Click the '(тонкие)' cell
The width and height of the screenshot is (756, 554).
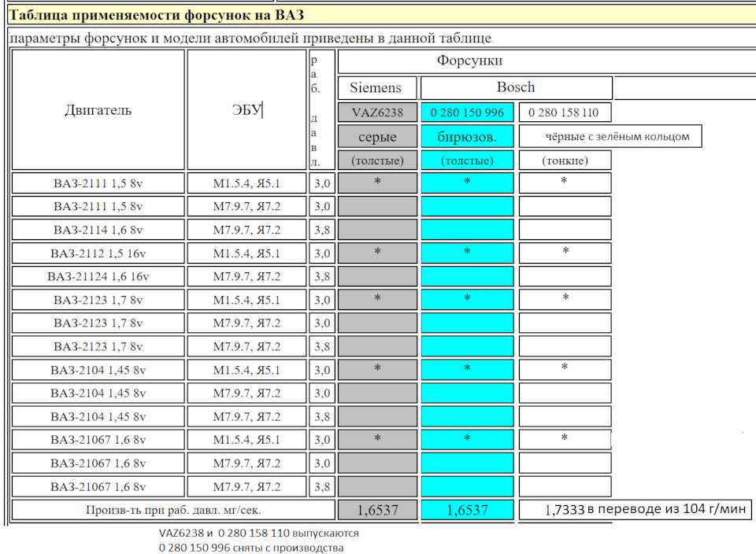point(565,160)
